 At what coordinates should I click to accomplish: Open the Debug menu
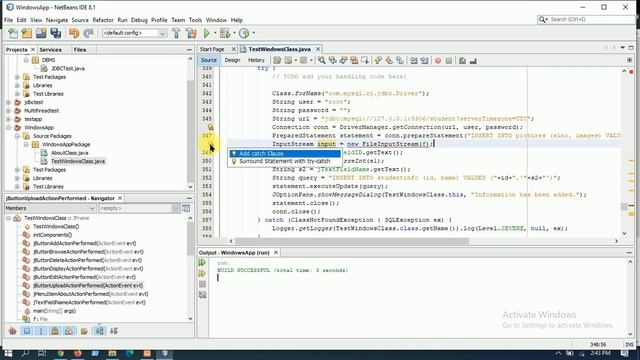[x=139, y=20]
